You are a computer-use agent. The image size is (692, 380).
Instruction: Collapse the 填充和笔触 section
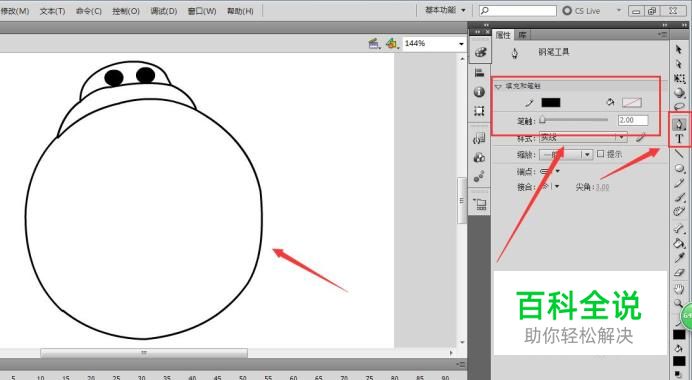pyautogui.click(x=499, y=87)
